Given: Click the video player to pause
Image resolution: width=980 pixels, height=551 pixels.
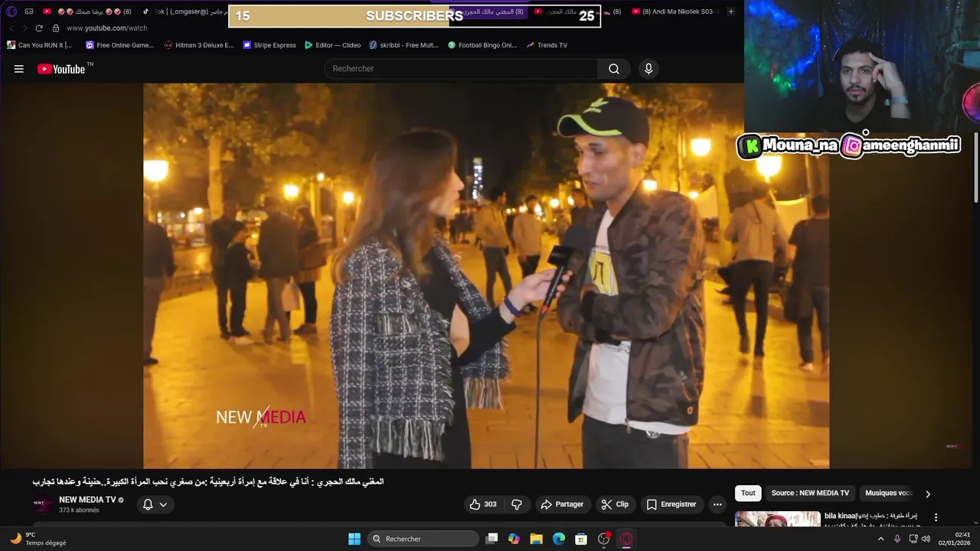Looking at the screenshot, I should point(486,275).
